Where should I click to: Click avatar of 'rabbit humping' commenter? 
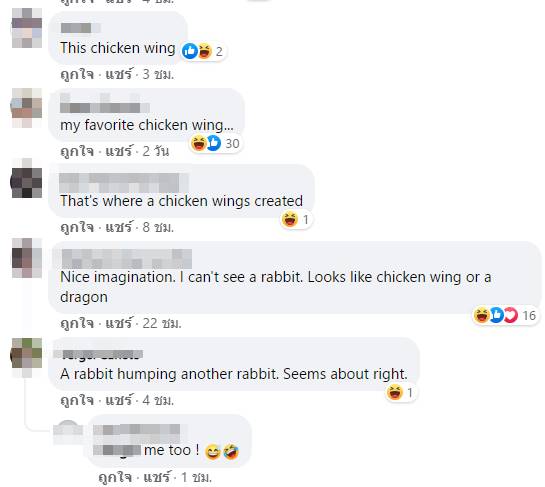27,357
